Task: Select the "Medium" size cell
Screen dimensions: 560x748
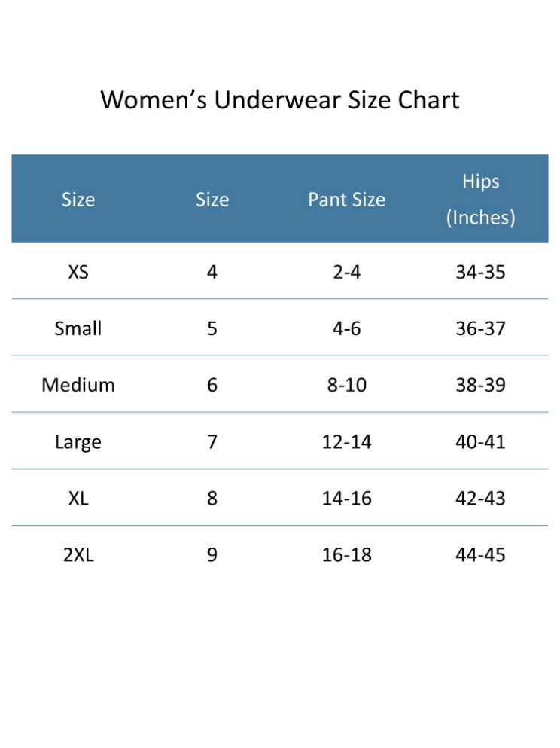Action: tap(78, 385)
